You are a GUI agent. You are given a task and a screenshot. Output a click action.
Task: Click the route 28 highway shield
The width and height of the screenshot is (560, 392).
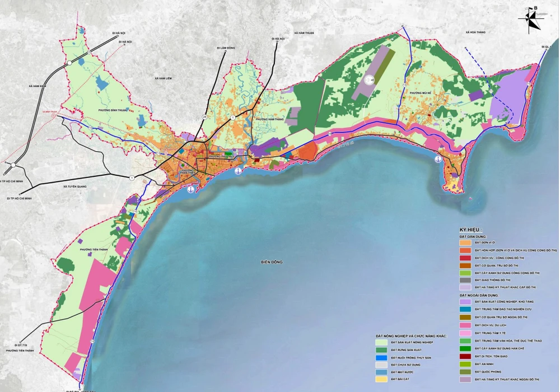click(x=204, y=116)
